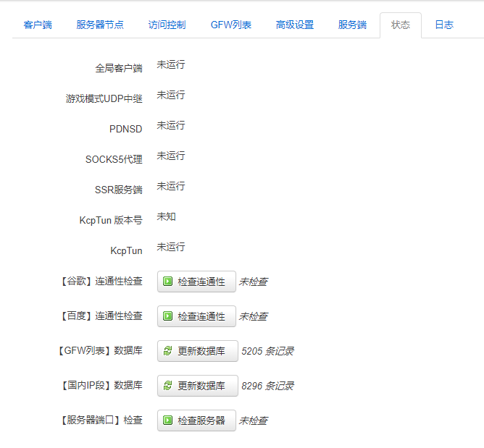
Task: Switch to the 服务器节点 tab
Action: tap(100, 25)
